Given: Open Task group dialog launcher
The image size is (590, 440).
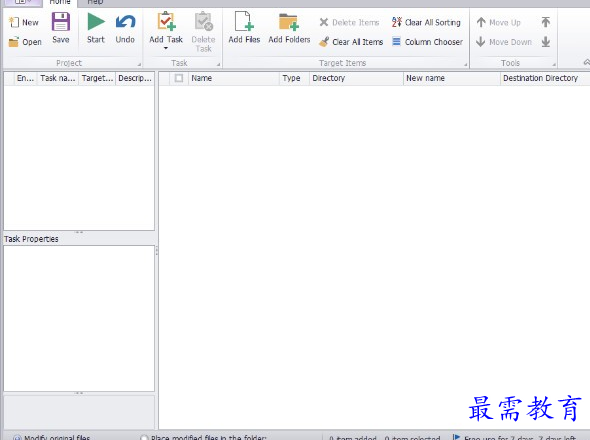Looking at the screenshot, I should click(219, 64).
